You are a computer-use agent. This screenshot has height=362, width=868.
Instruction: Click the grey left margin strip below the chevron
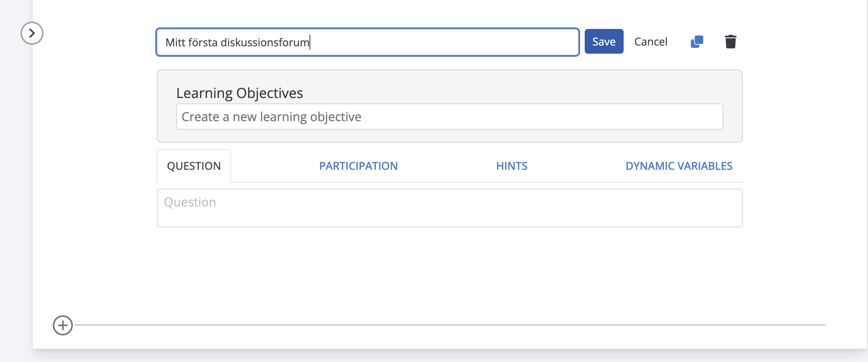click(16, 193)
